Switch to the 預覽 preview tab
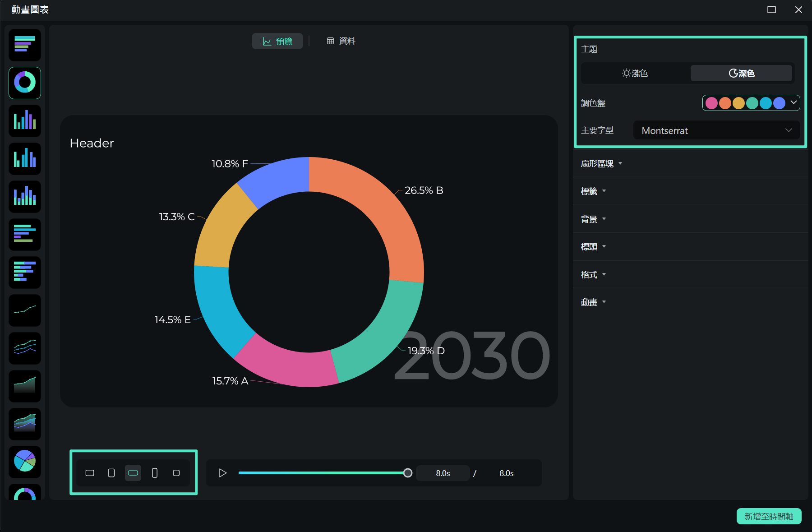This screenshot has height=532, width=812. pyautogui.click(x=277, y=41)
